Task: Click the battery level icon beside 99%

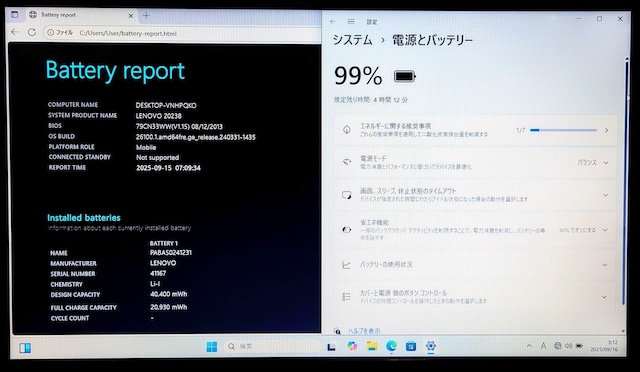Action: (x=404, y=76)
